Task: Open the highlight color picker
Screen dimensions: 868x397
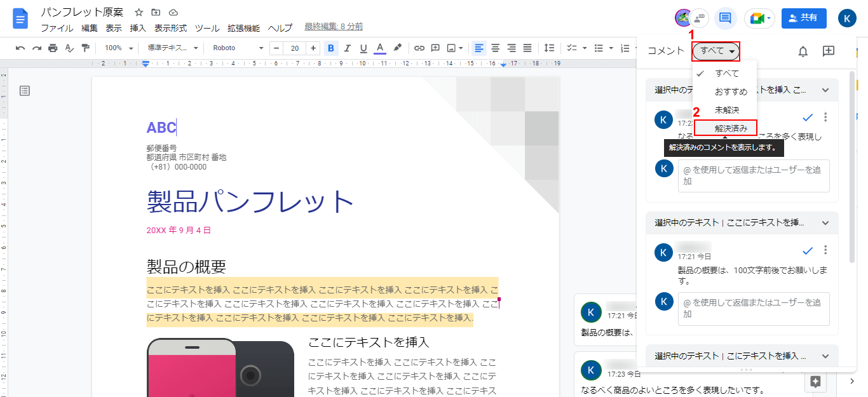Action: [x=397, y=48]
